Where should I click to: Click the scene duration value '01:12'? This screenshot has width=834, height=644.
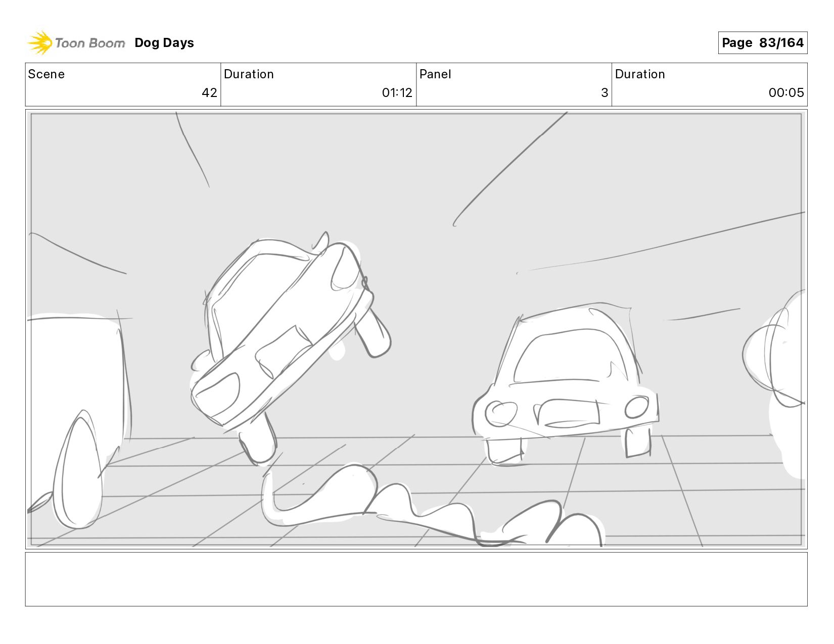(397, 92)
